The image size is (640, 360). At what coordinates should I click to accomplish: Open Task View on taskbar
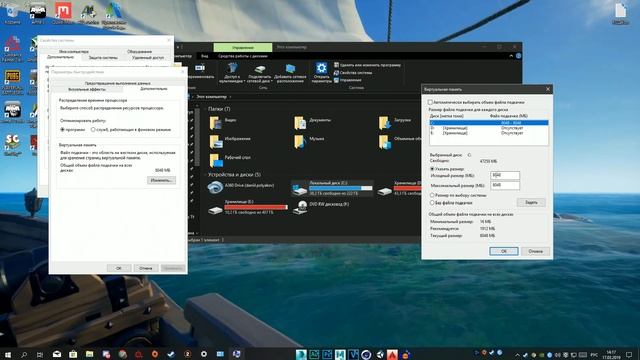click(x=40, y=354)
